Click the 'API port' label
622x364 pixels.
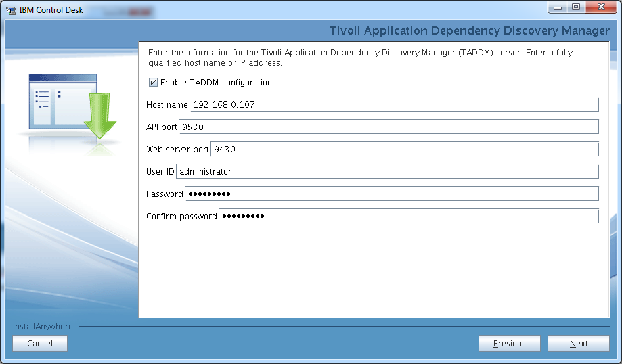[161, 127]
